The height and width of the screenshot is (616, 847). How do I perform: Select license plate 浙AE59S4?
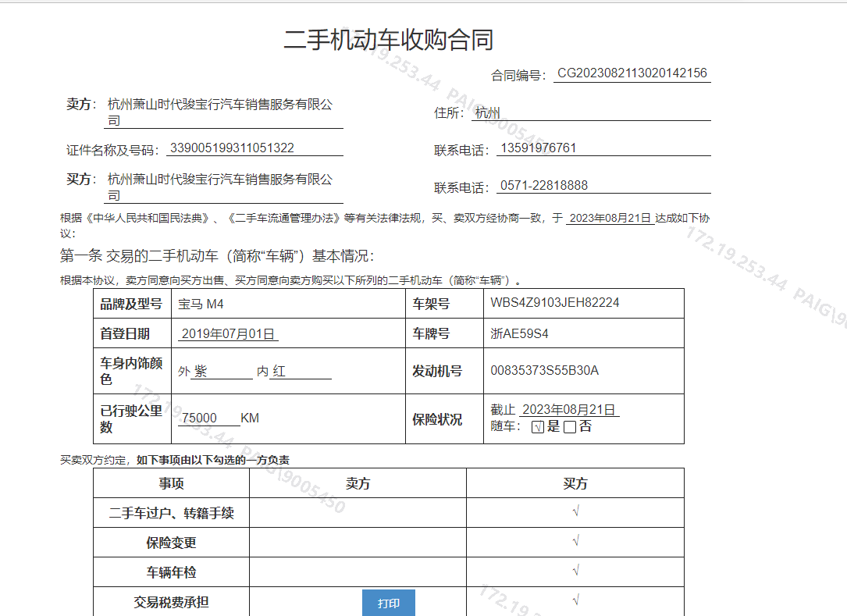519,334
